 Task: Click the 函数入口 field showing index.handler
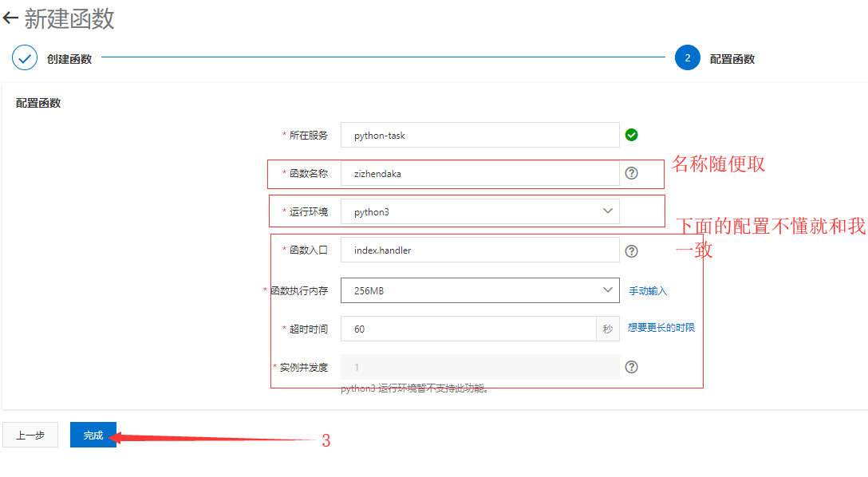(479, 250)
